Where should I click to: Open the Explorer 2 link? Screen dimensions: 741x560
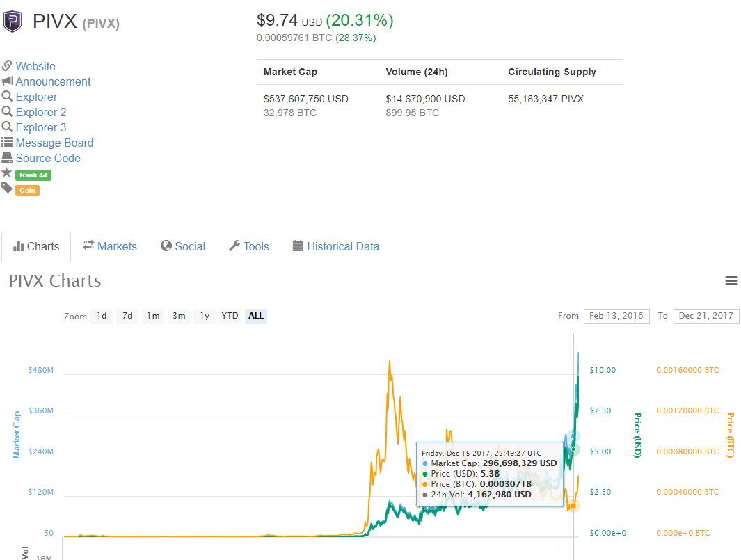click(x=40, y=112)
